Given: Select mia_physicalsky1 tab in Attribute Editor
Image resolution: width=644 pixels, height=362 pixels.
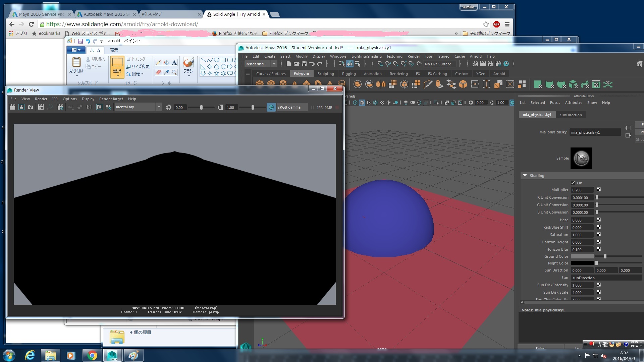Looking at the screenshot, I should (537, 115).
